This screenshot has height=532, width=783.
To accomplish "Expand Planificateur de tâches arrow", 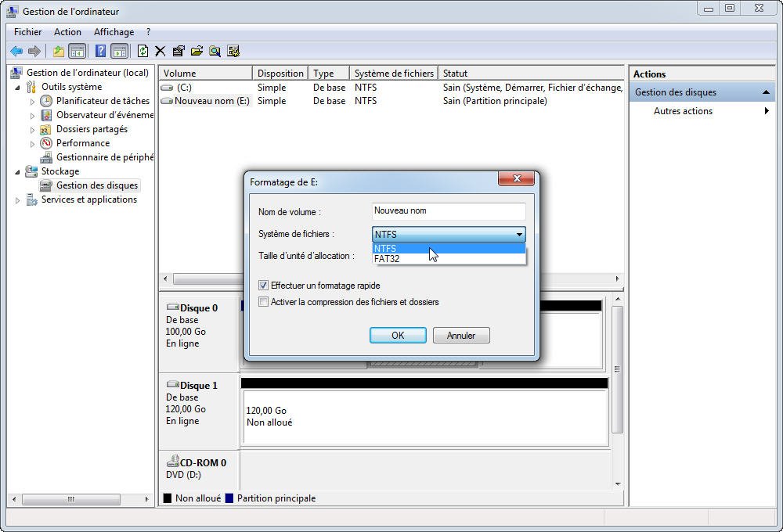I will pyautogui.click(x=32, y=101).
